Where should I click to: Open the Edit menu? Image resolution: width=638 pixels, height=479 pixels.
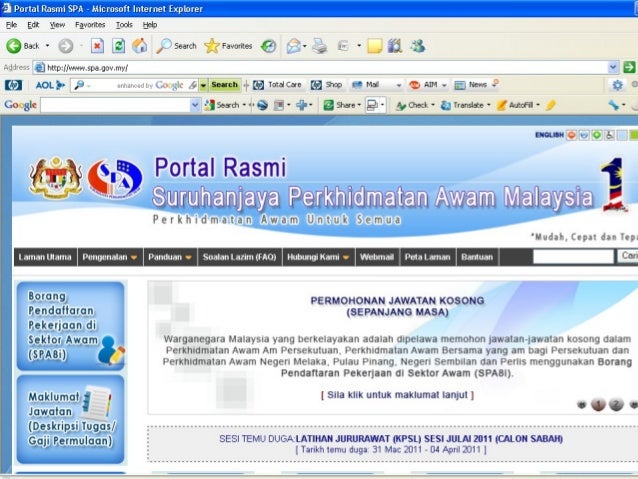pos(33,25)
